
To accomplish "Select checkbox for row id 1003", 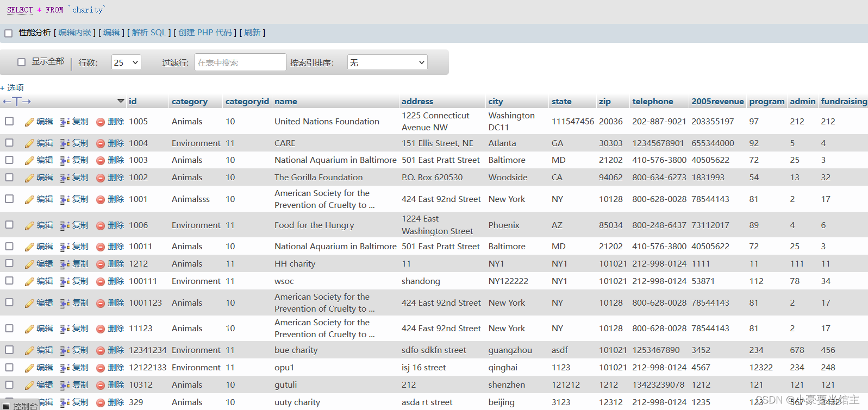I will (x=9, y=160).
